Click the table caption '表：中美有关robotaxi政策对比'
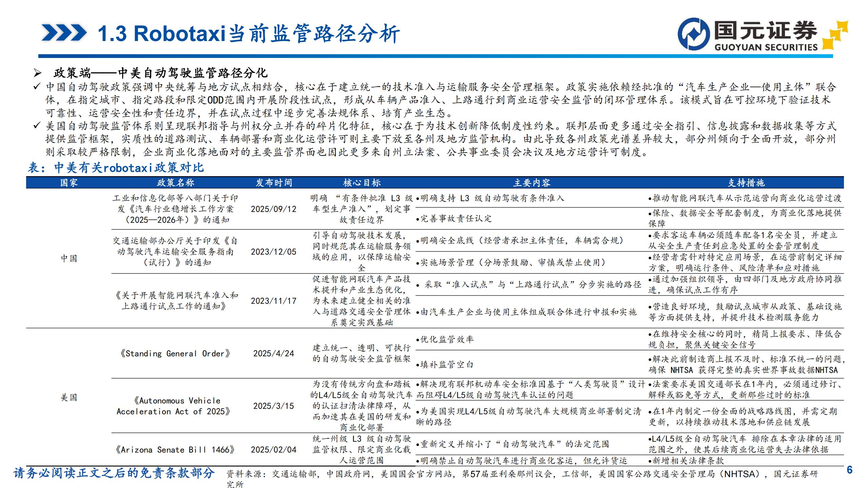 (116, 167)
